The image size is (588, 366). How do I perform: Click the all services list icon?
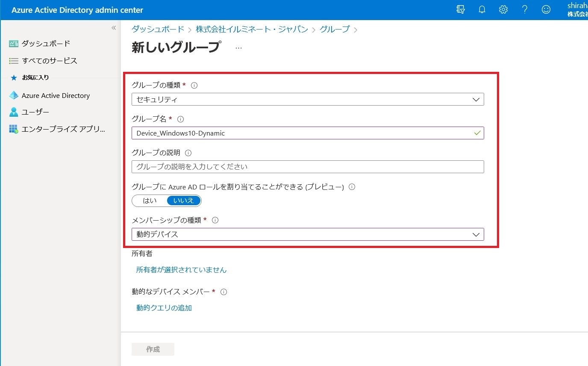point(14,61)
